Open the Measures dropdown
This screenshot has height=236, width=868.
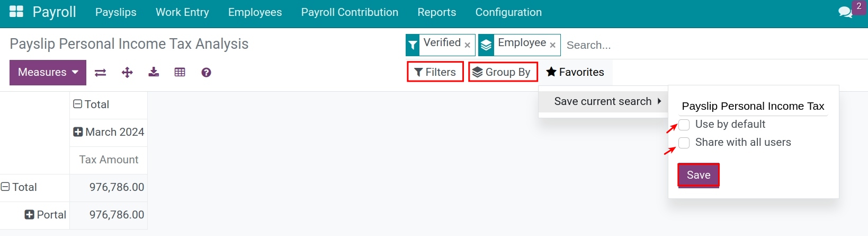pos(48,73)
